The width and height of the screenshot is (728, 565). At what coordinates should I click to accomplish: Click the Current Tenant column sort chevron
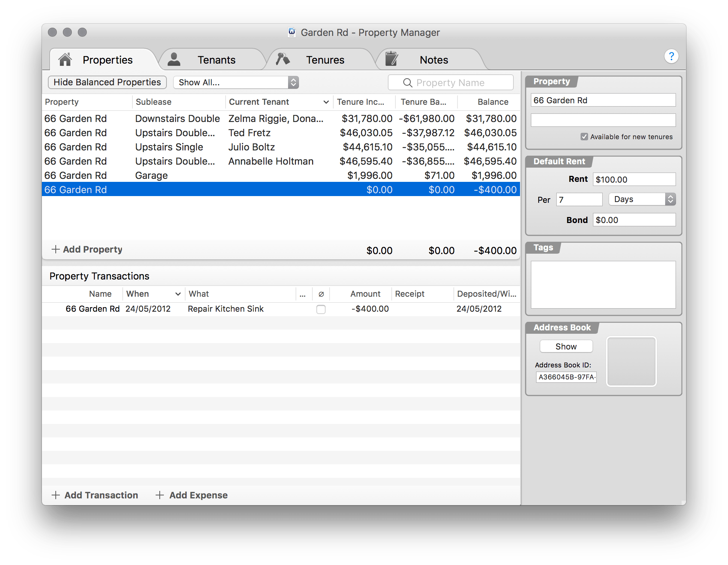point(326,102)
